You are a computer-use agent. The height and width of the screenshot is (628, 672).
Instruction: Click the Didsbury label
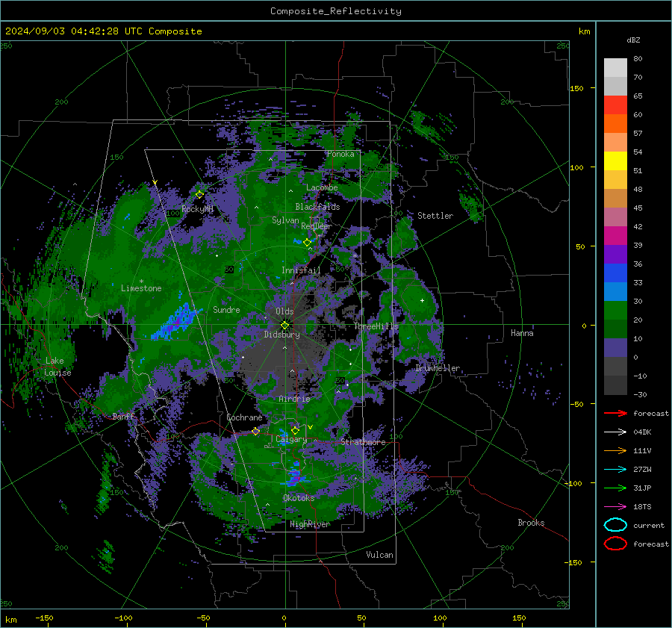pos(281,335)
